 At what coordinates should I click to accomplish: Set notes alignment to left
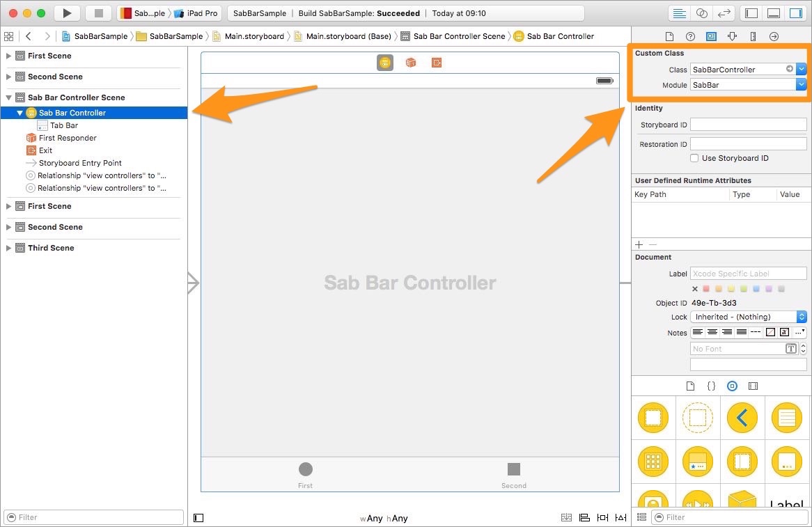(698, 332)
